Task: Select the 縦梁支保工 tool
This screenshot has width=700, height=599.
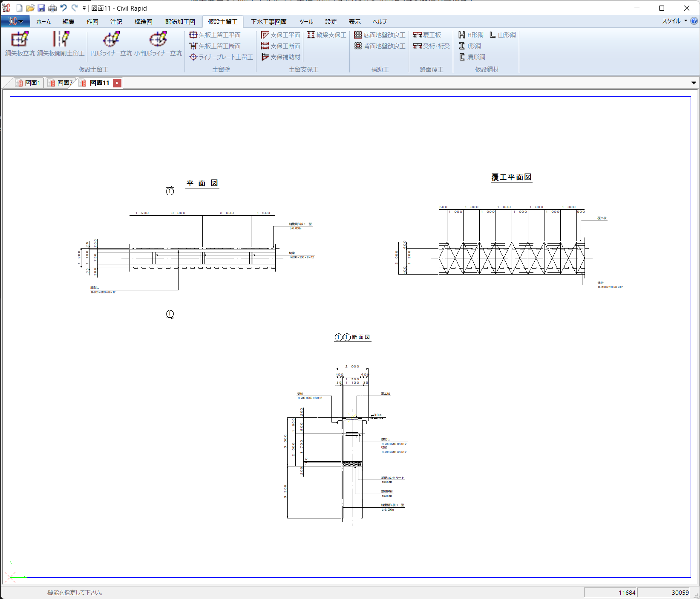Action: point(327,35)
